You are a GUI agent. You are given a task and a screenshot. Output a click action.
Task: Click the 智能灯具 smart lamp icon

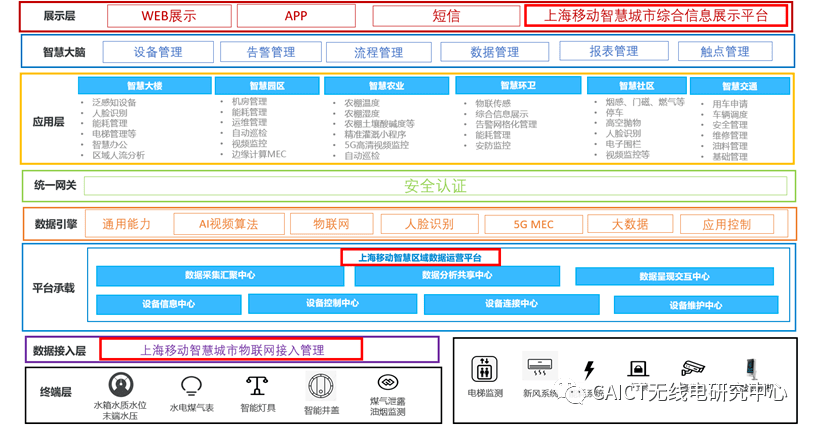tap(257, 386)
